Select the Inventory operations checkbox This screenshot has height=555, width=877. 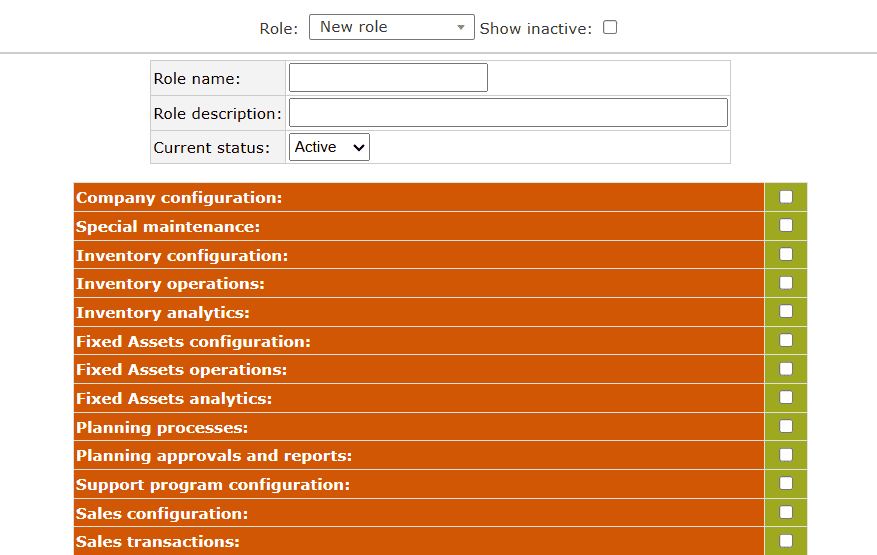pos(786,283)
